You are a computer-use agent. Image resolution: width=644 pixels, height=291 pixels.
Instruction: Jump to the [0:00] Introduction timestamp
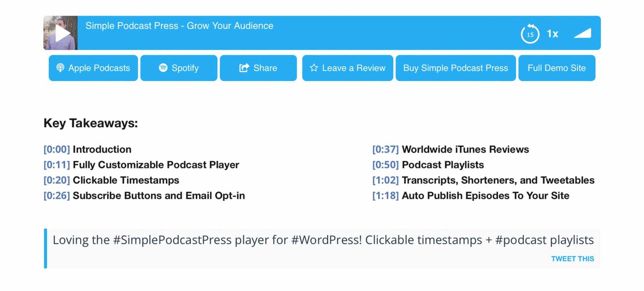pyautogui.click(x=57, y=149)
